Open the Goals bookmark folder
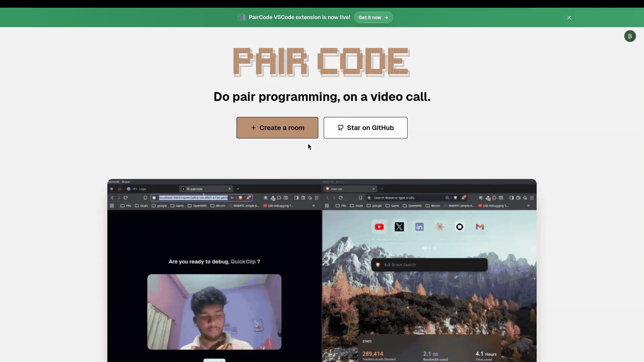This screenshot has height=362, width=644. pyautogui.click(x=144, y=206)
